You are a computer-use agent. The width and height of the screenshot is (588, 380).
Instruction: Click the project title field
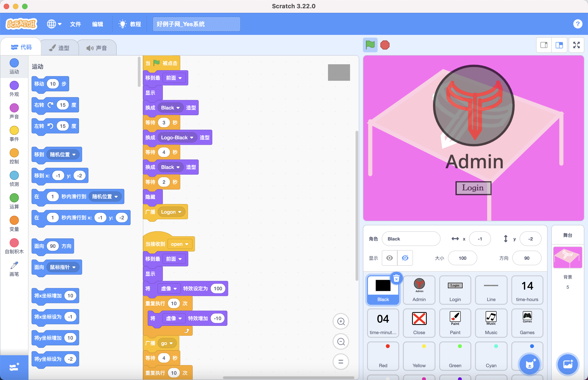pyautogui.click(x=196, y=24)
